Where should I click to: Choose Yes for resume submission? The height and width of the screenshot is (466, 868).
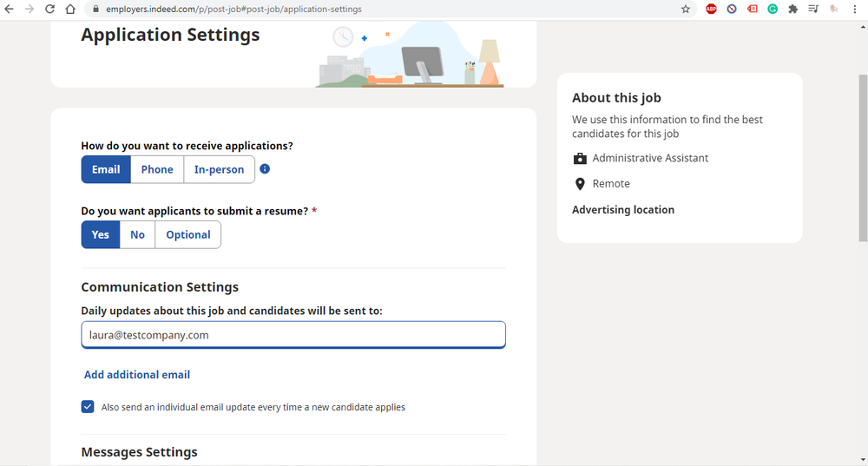point(100,234)
